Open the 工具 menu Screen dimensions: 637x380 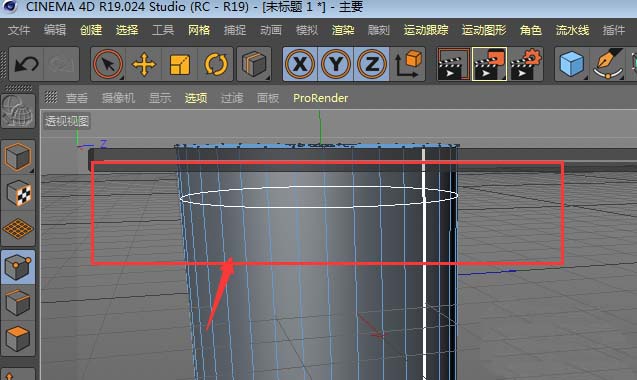(163, 30)
